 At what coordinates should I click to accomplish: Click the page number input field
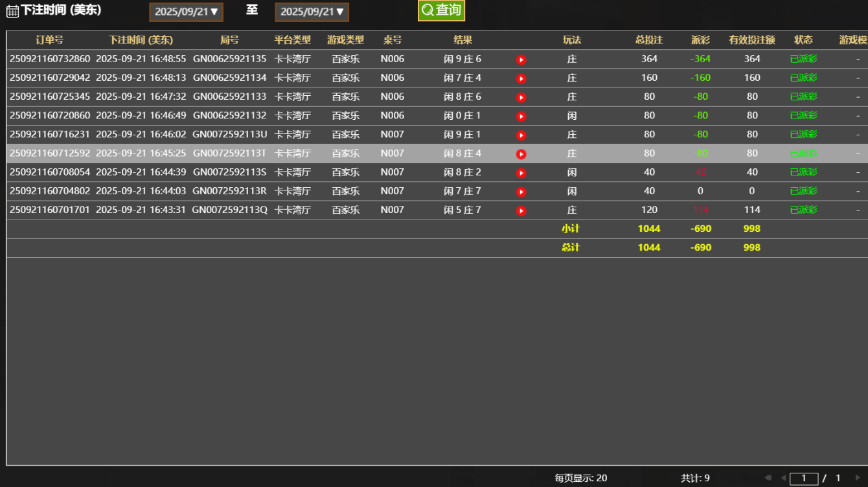805,479
